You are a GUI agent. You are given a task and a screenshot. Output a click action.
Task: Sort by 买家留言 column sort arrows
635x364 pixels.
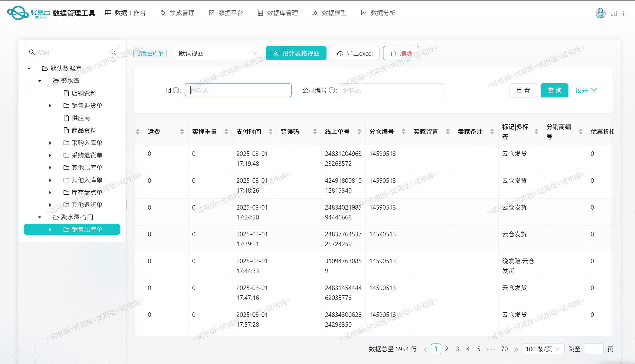click(x=448, y=132)
